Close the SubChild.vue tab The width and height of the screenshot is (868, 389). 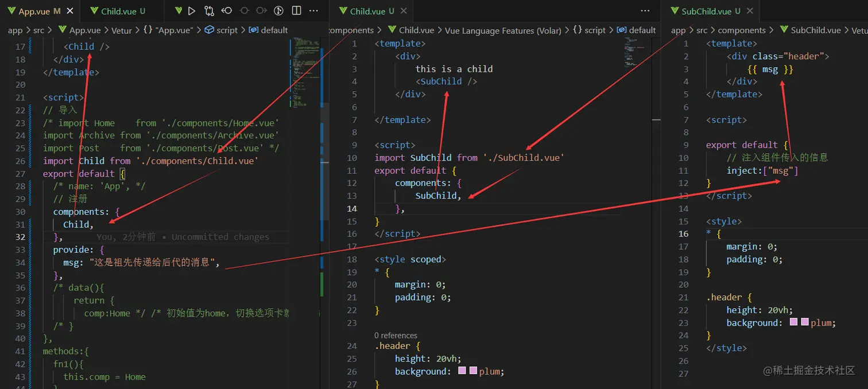coord(750,11)
